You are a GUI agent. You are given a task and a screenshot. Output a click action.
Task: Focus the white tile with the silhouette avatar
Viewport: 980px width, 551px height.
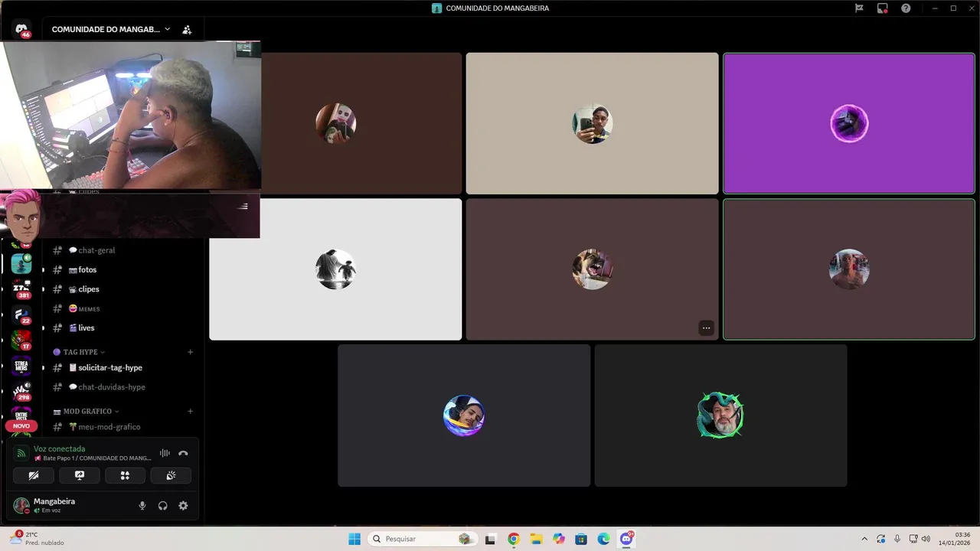tap(335, 269)
